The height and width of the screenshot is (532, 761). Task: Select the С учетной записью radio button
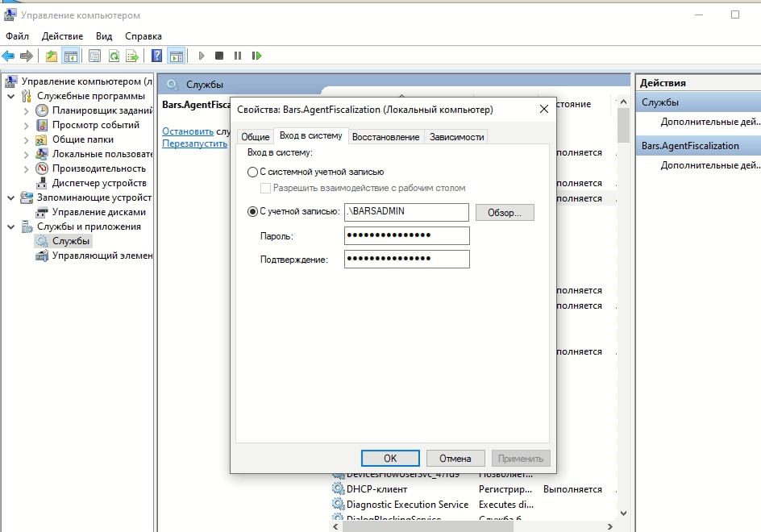pyautogui.click(x=252, y=212)
